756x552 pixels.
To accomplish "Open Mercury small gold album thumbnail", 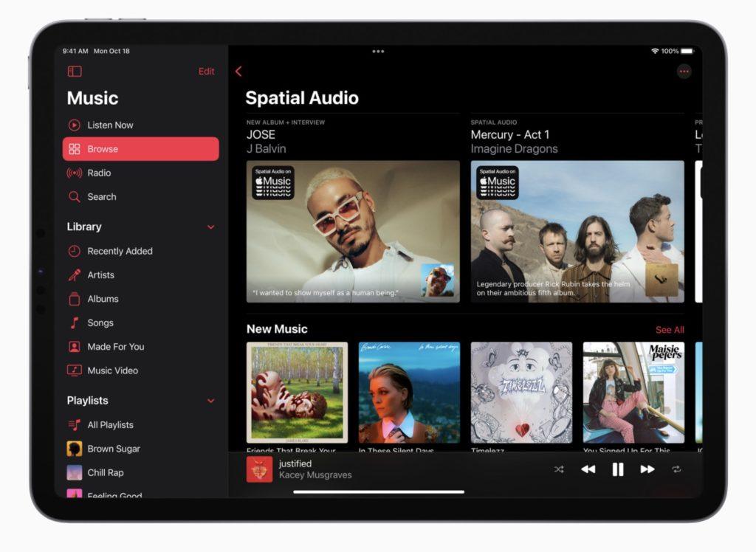I will [661, 280].
